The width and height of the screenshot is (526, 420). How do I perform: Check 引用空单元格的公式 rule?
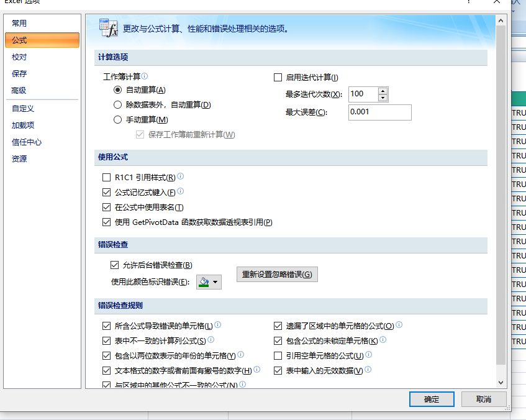pyautogui.click(x=278, y=355)
